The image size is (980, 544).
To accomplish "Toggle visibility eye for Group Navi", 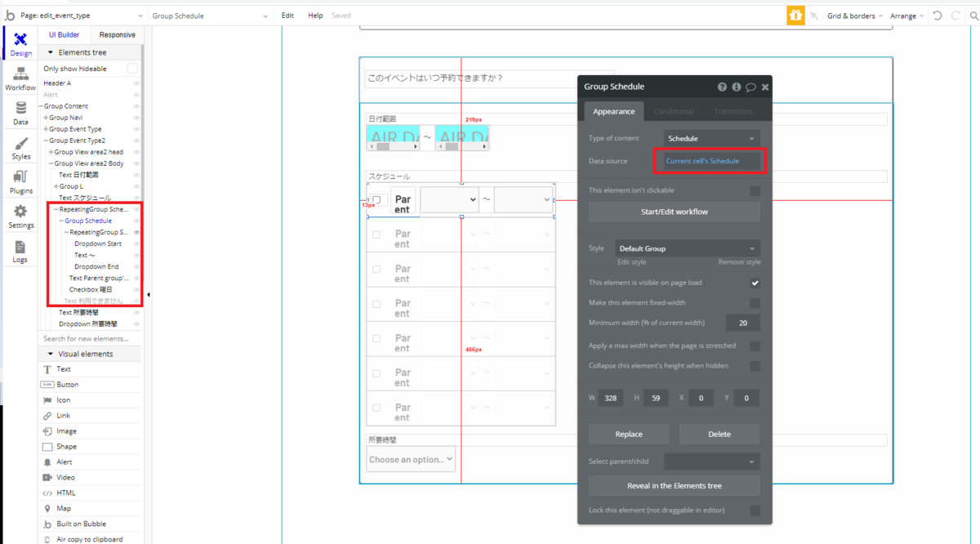I will coord(136,118).
